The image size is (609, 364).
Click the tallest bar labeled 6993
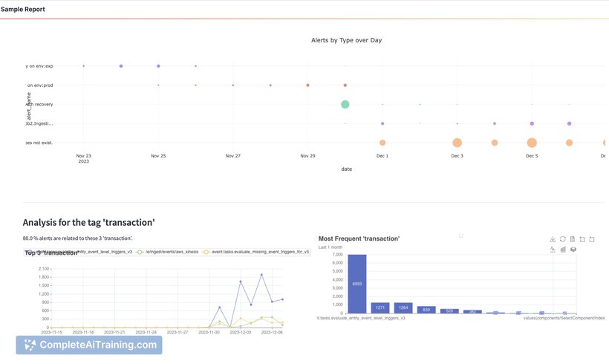pos(357,284)
